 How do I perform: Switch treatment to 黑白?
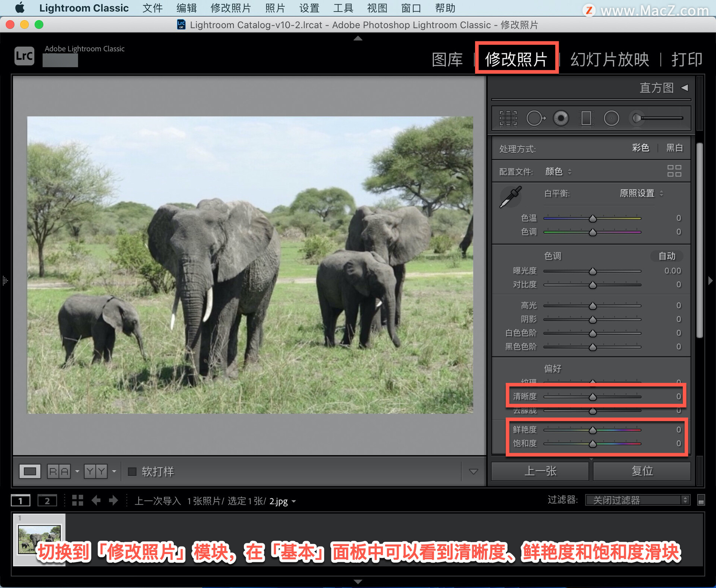click(674, 148)
